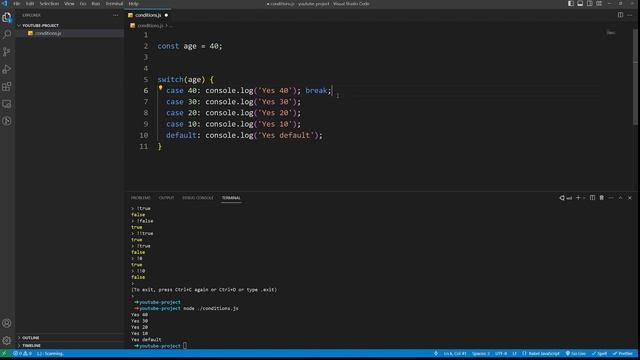Kill terminal with the trash icon
Image resolution: width=640 pixels, height=360 pixels.
602,198
